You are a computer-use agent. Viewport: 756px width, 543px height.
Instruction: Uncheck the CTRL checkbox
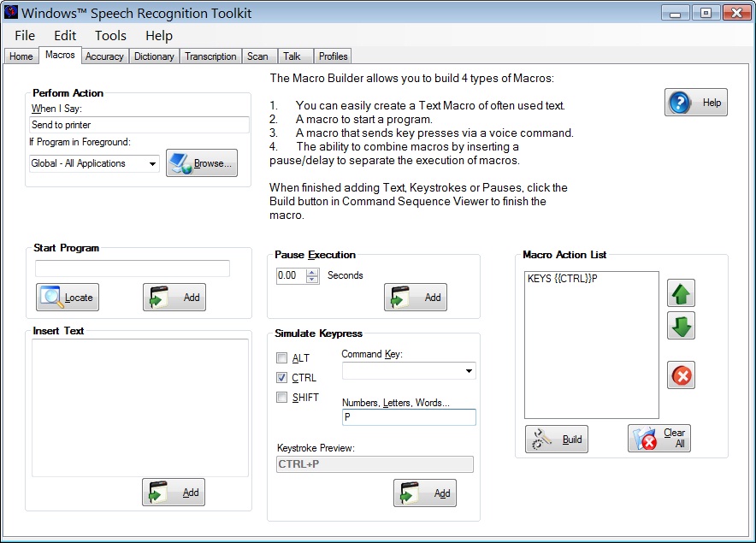coord(281,378)
